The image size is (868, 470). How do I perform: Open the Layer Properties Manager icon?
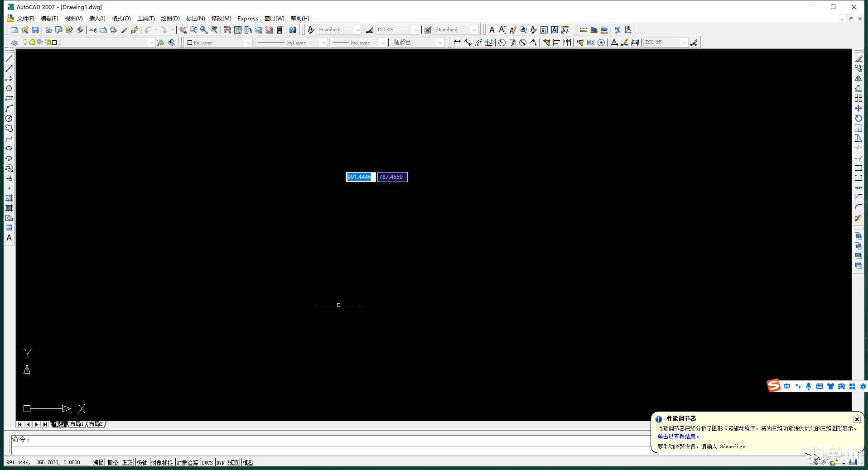[x=14, y=43]
